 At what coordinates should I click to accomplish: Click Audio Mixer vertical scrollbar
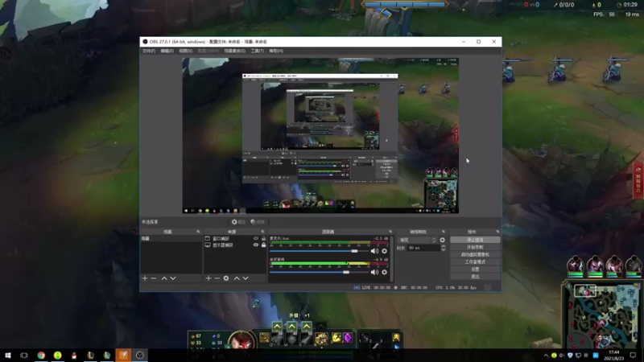coord(392,258)
